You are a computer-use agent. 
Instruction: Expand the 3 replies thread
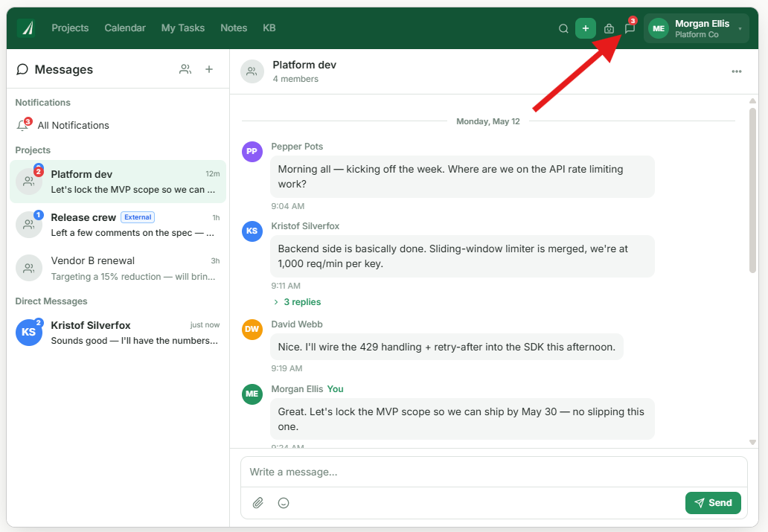pos(298,302)
